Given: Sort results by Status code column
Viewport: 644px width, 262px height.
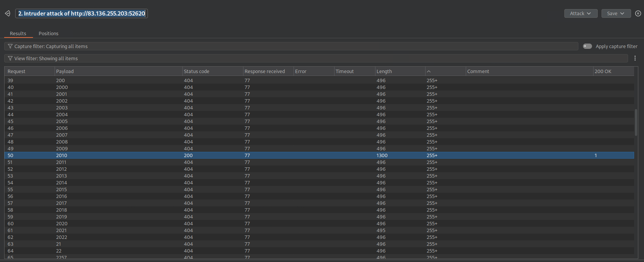Looking at the screenshot, I should coord(196,72).
